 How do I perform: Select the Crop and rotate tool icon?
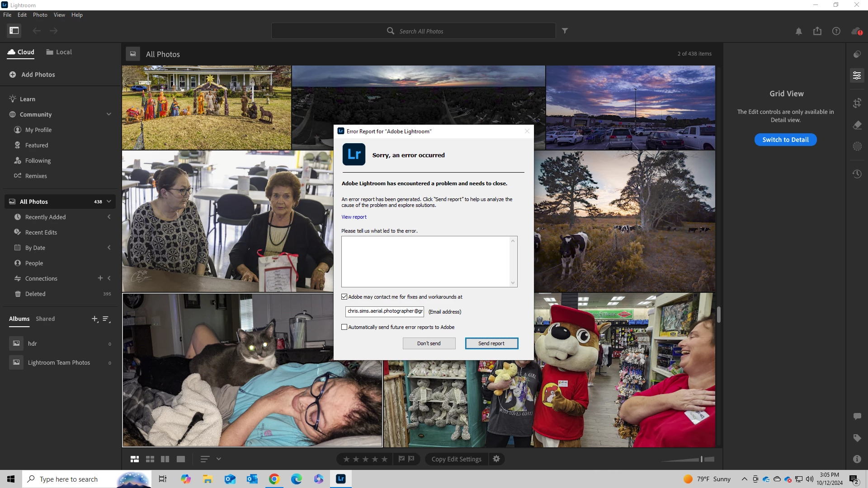click(x=857, y=103)
